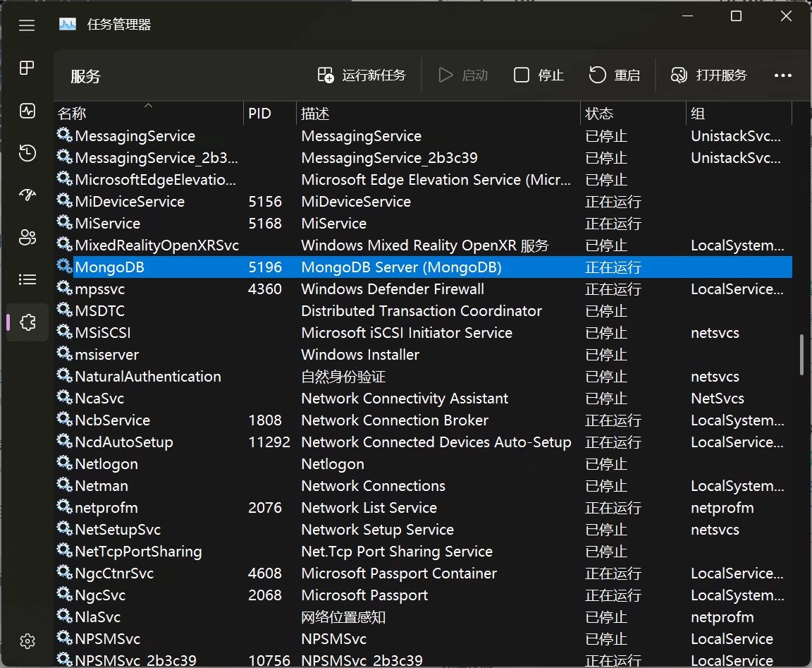812x668 pixels.
Task: Click 停止 to stop the service
Action: (539, 75)
